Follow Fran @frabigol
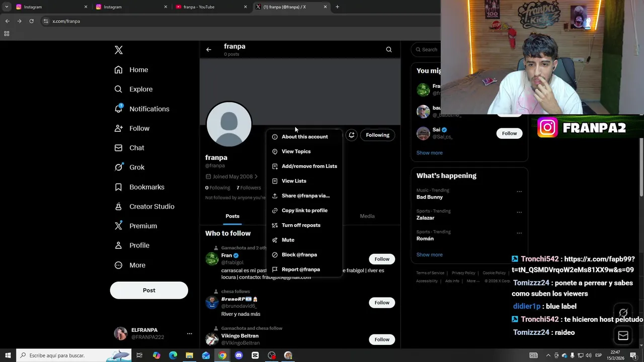 [382, 259]
